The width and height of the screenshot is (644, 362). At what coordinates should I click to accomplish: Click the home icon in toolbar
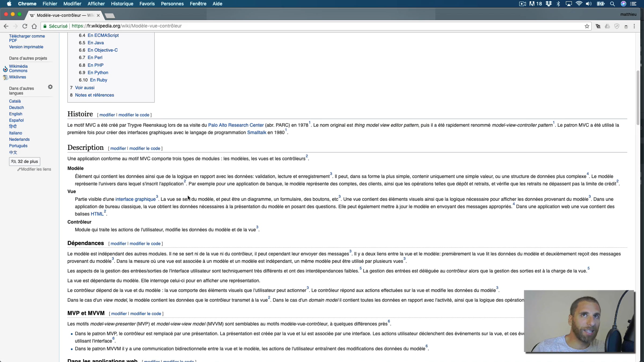click(34, 26)
